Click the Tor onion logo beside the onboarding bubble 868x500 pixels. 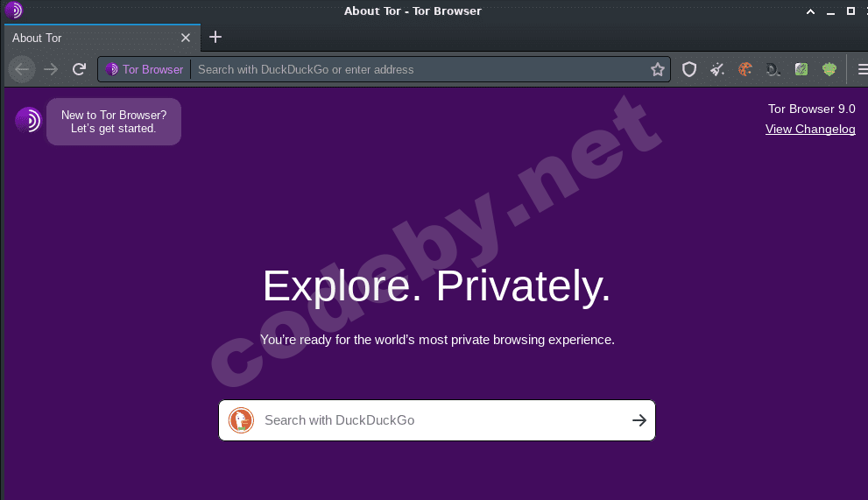click(x=28, y=120)
